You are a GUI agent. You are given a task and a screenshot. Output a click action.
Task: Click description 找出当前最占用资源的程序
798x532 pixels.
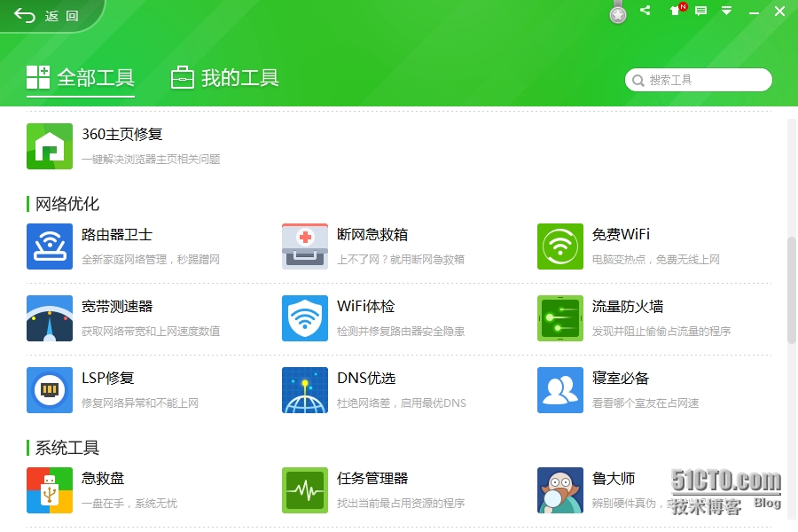[401, 504]
